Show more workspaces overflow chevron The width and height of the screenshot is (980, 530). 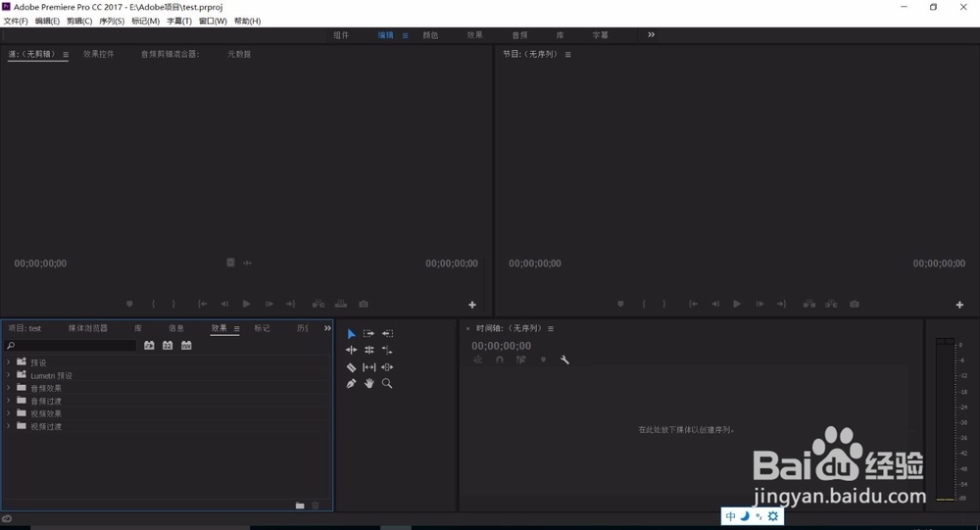click(652, 35)
